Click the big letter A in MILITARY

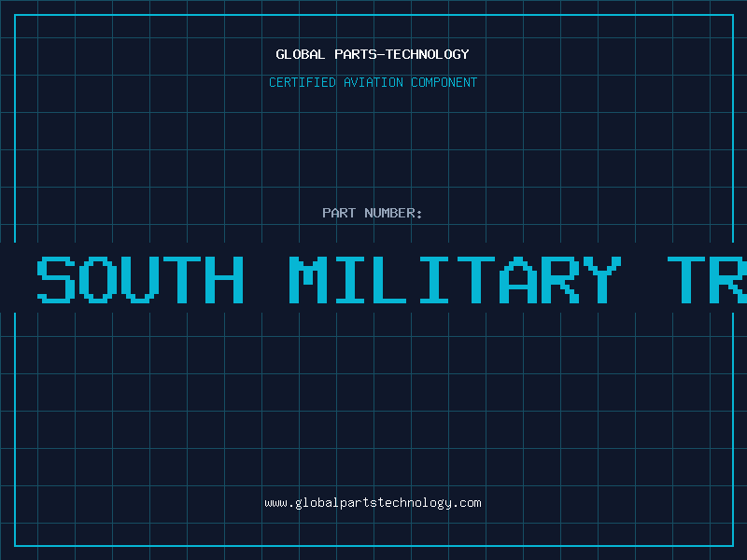[x=519, y=279]
